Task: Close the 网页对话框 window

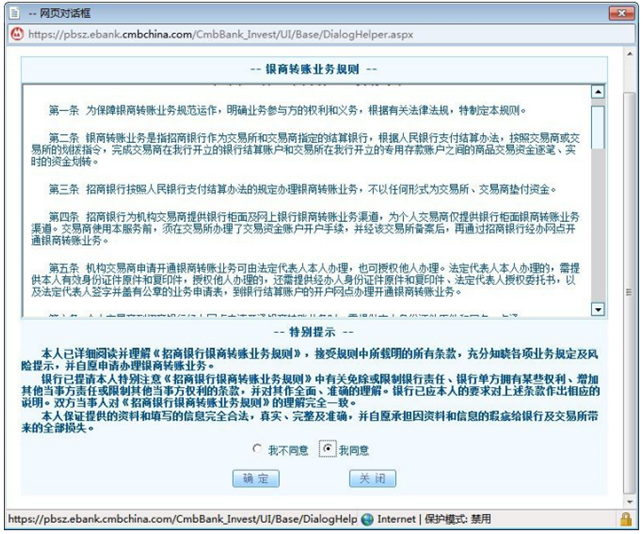Action: click(x=621, y=13)
